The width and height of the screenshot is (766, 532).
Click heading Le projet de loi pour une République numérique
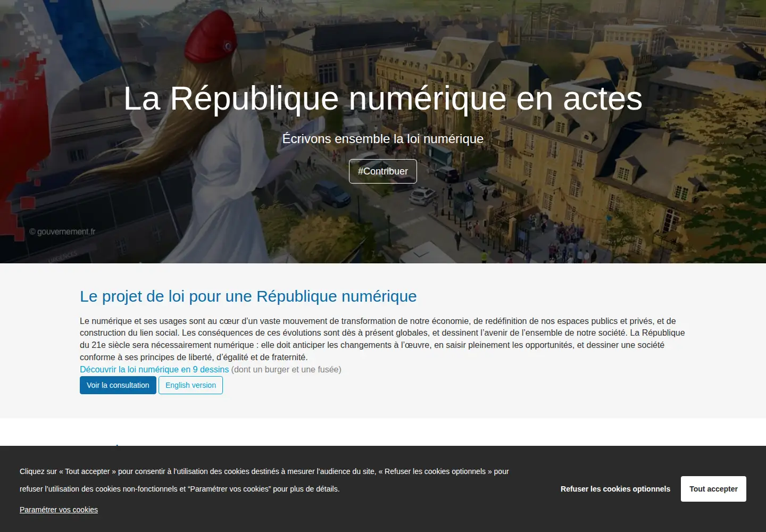pyautogui.click(x=248, y=296)
